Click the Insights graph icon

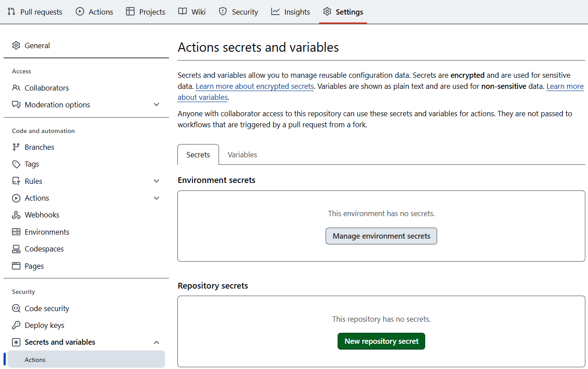275,12
